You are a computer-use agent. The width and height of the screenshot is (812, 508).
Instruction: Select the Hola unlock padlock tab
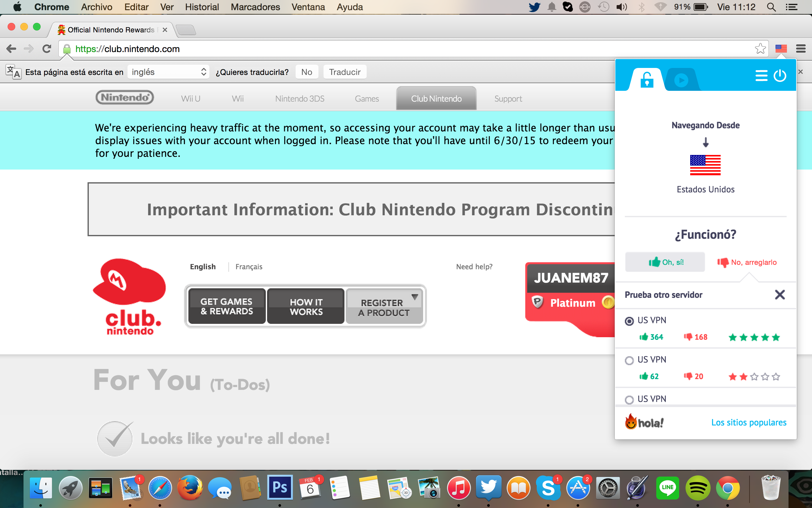[646, 80]
